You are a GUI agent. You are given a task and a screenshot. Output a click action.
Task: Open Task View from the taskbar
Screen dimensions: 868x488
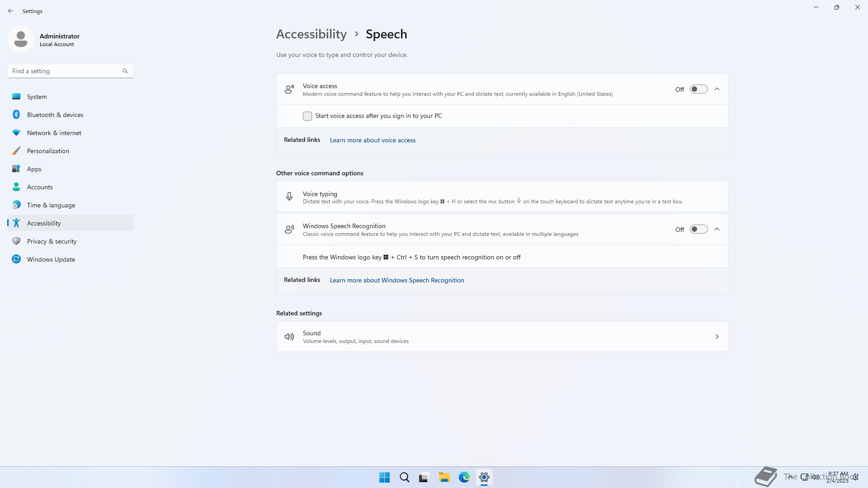pyautogui.click(x=424, y=477)
